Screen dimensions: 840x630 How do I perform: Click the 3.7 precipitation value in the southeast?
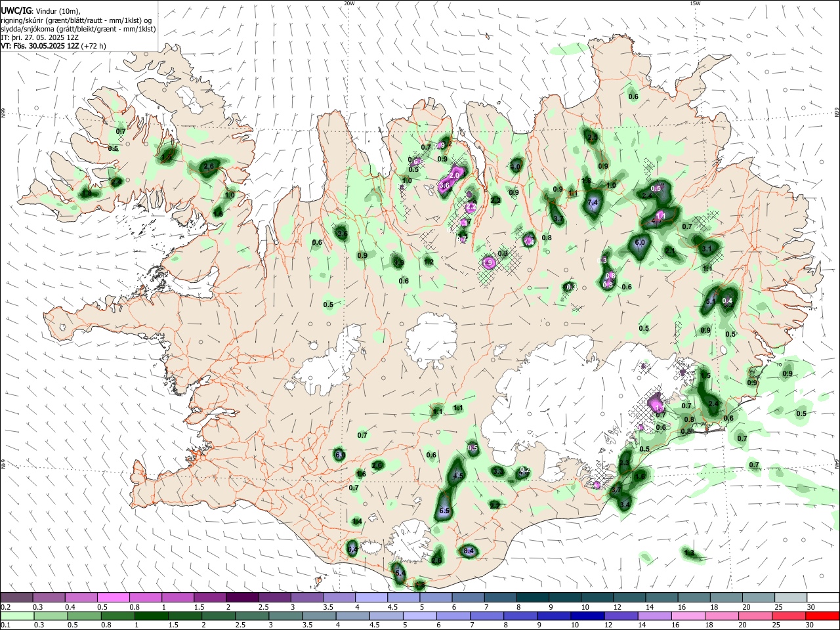point(616,490)
